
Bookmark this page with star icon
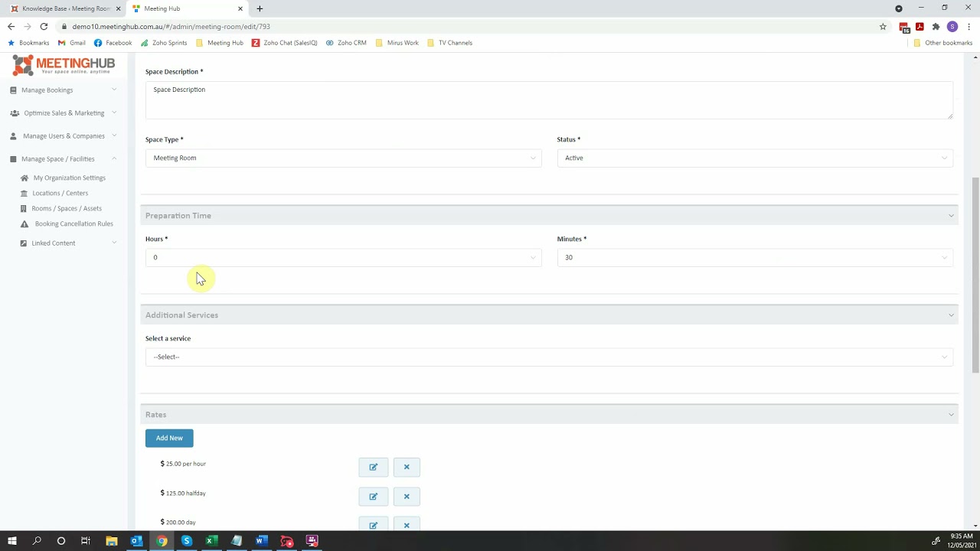(x=883, y=26)
